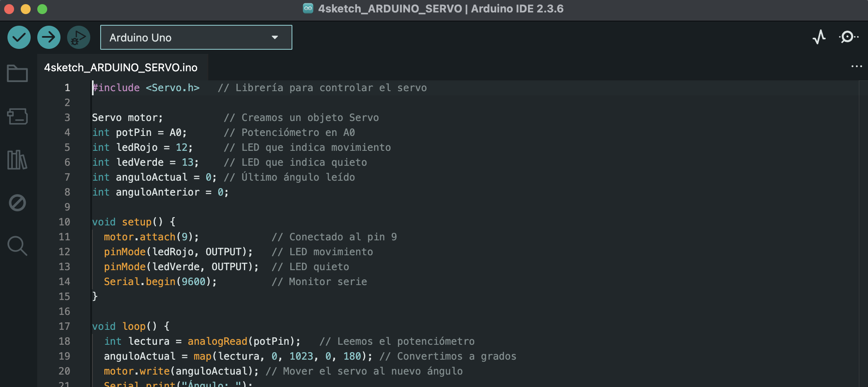This screenshot has width=868, height=387.
Task: Click the editor's vertical scrollbar track
Action: click(x=863, y=232)
